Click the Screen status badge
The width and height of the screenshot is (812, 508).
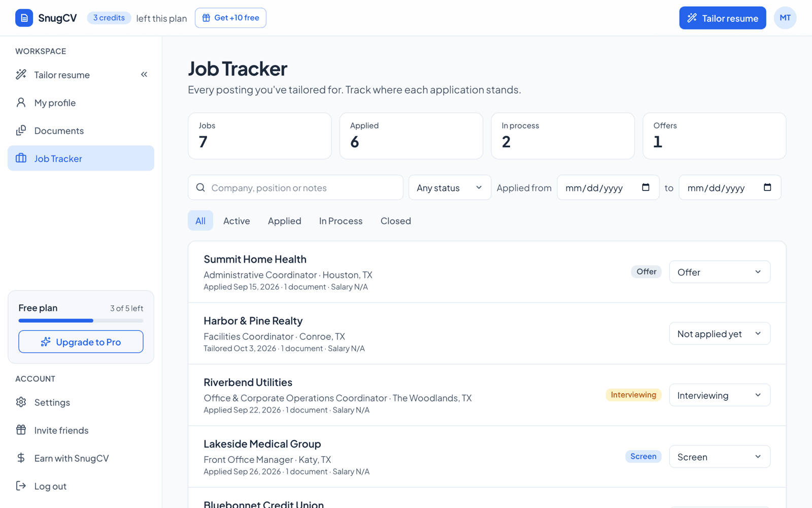tap(643, 456)
